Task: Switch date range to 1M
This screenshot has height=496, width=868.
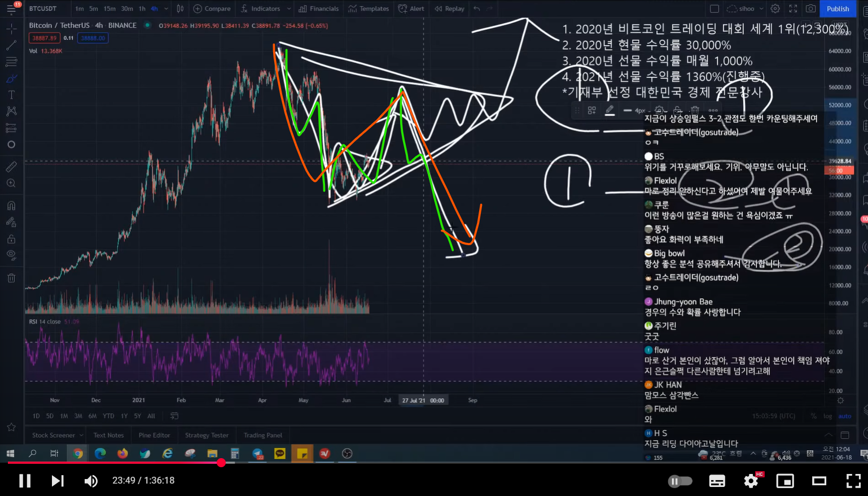Action: [x=64, y=416]
